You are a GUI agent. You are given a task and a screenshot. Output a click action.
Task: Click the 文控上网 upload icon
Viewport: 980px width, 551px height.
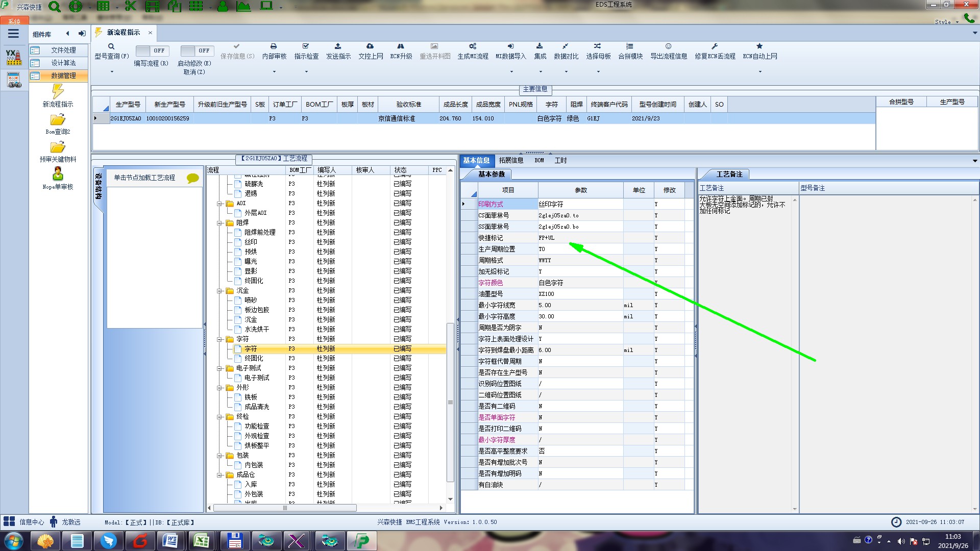(x=370, y=46)
